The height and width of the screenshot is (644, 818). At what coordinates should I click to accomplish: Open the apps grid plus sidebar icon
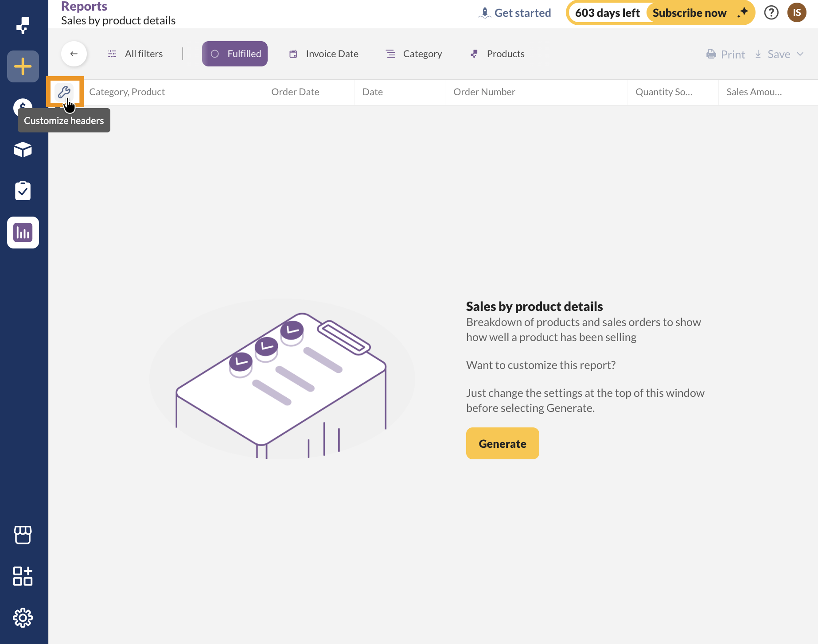coord(23,576)
